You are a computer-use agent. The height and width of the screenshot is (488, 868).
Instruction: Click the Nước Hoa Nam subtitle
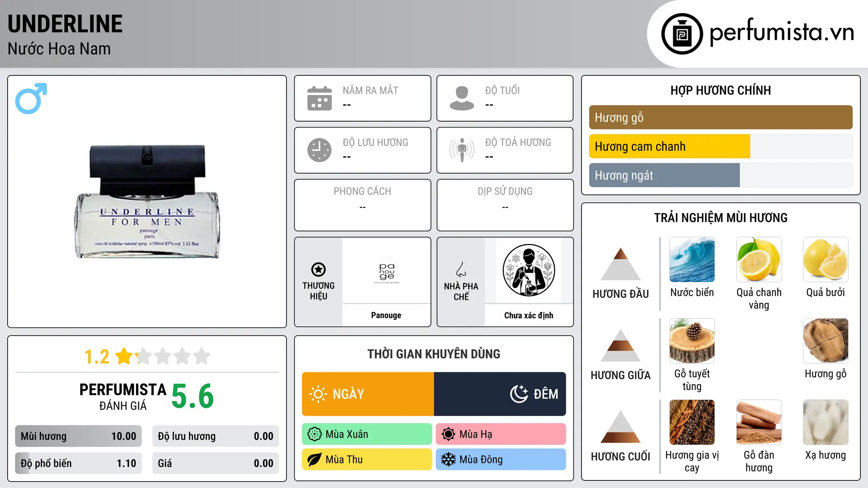59,49
